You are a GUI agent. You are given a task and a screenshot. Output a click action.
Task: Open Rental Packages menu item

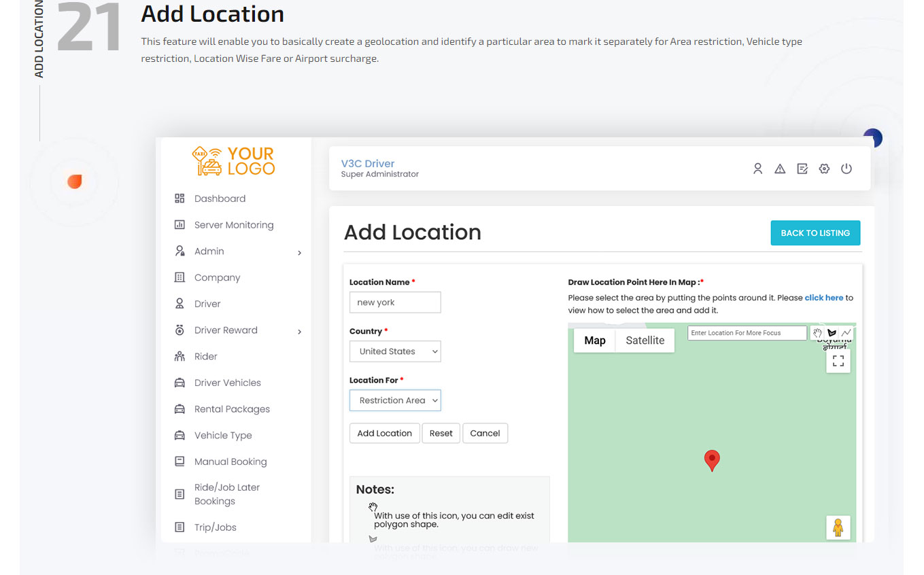[232, 409]
